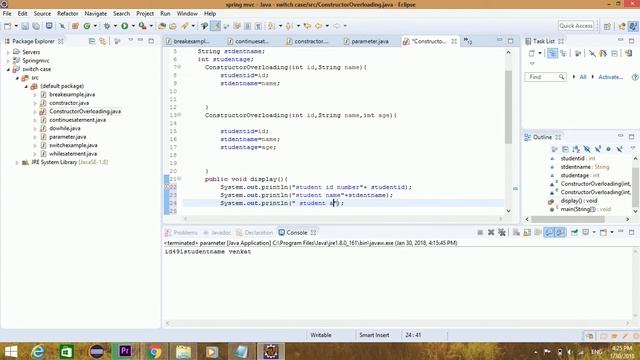Toggle Hide Non-Public Members green dot

pyautogui.click(x=608, y=149)
